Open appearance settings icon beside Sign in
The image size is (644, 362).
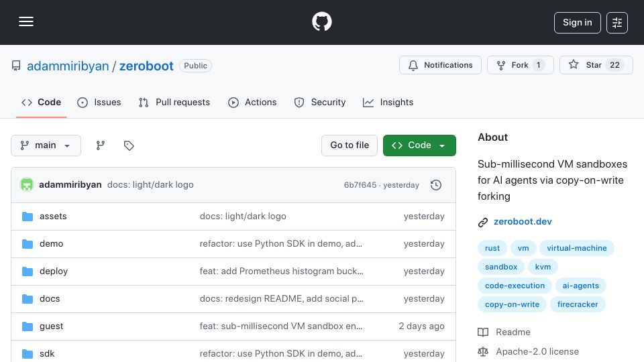(x=617, y=23)
